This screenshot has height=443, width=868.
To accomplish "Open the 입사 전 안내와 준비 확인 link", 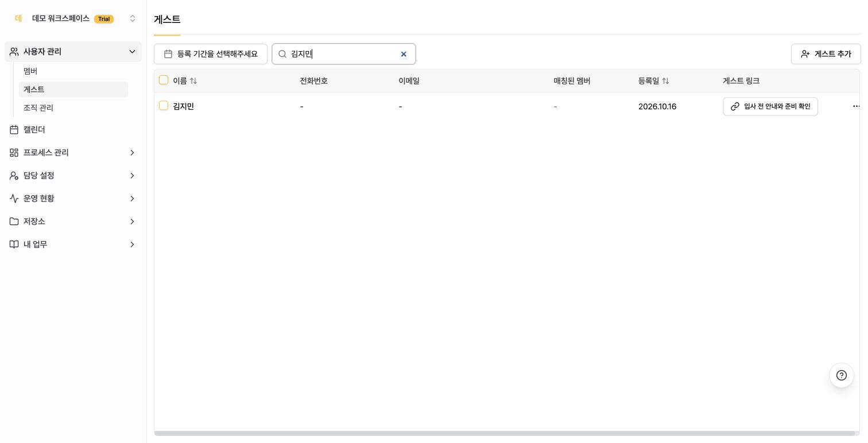I will point(770,107).
